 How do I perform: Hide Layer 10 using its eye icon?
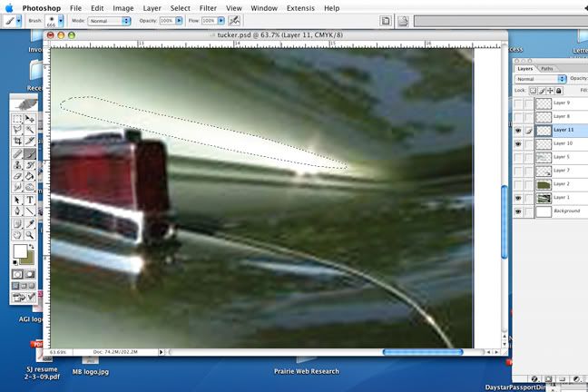pos(518,143)
